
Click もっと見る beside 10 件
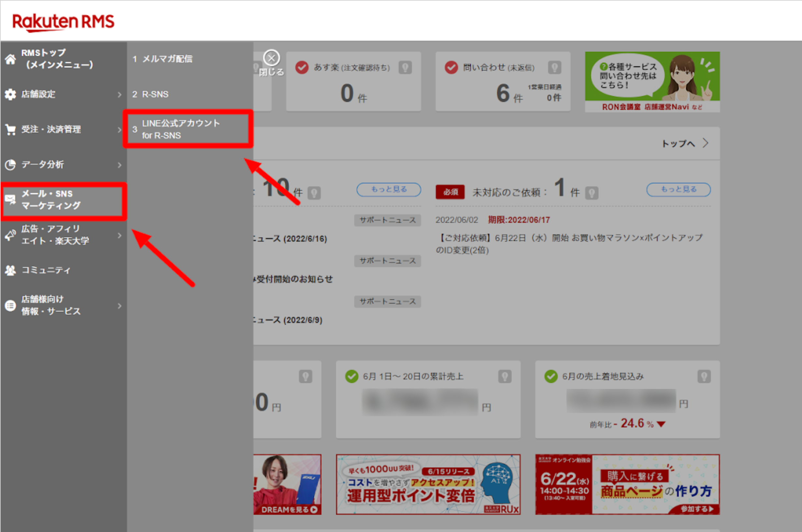(x=388, y=189)
